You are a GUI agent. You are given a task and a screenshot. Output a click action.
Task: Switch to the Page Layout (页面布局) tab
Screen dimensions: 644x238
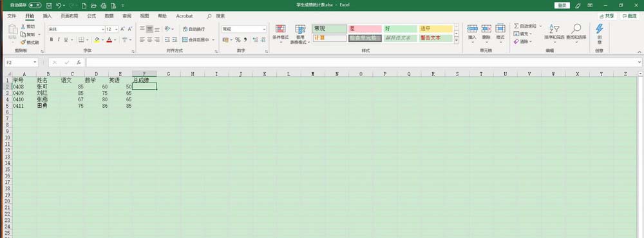[x=70, y=16]
